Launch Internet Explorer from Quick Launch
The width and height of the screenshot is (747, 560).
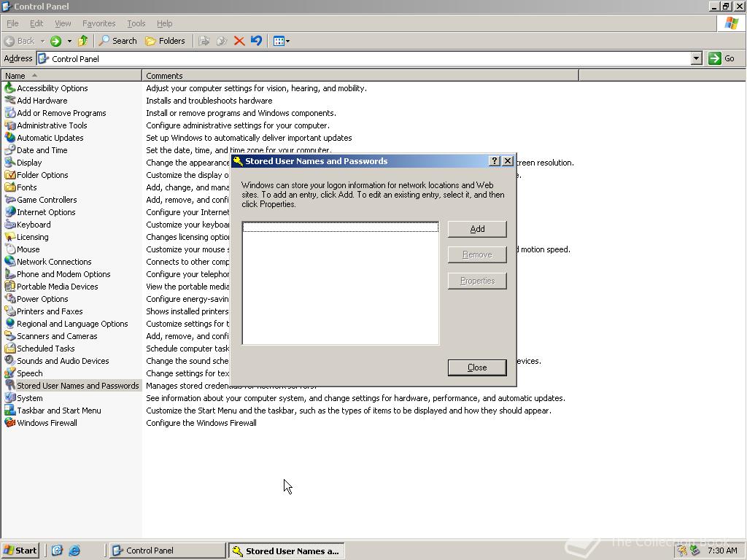(x=74, y=551)
